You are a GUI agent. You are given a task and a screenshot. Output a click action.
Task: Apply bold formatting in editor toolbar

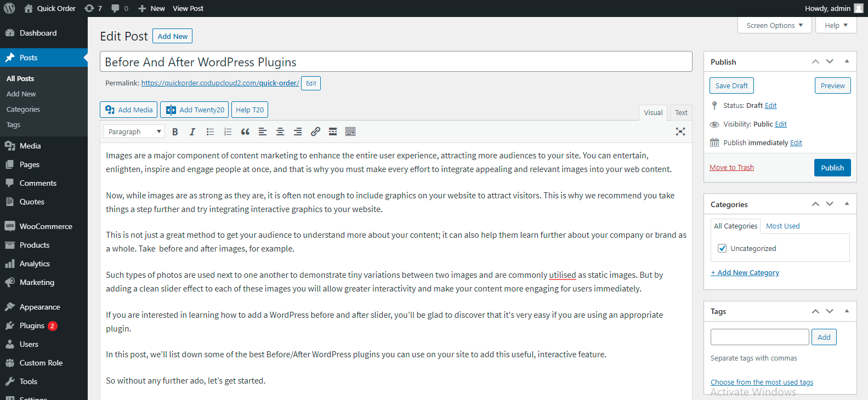point(175,132)
